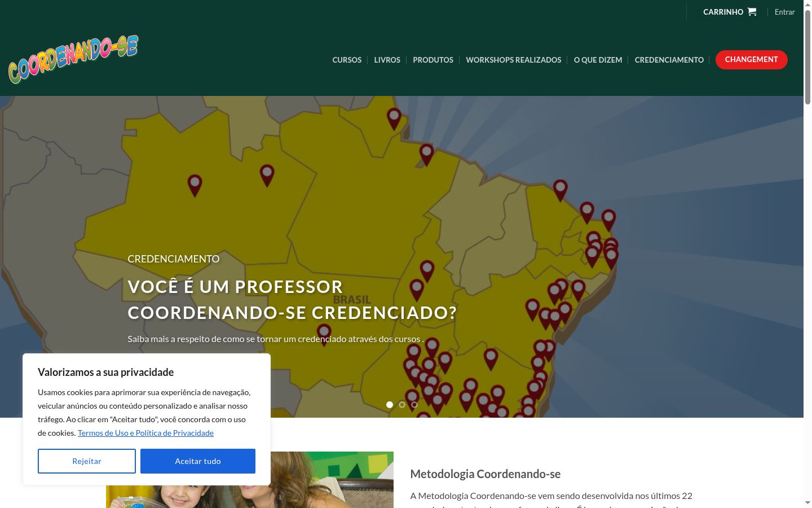Switch to the second slide dot
The height and width of the screenshot is (508, 812).
click(402, 405)
